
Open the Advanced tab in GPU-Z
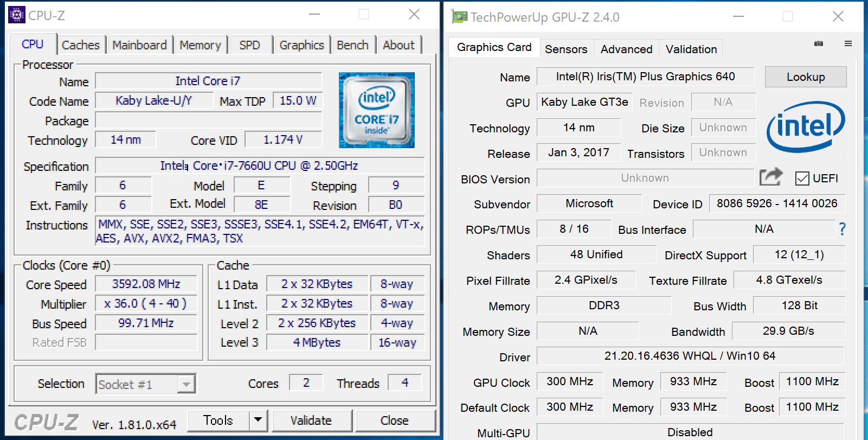[x=627, y=49]
